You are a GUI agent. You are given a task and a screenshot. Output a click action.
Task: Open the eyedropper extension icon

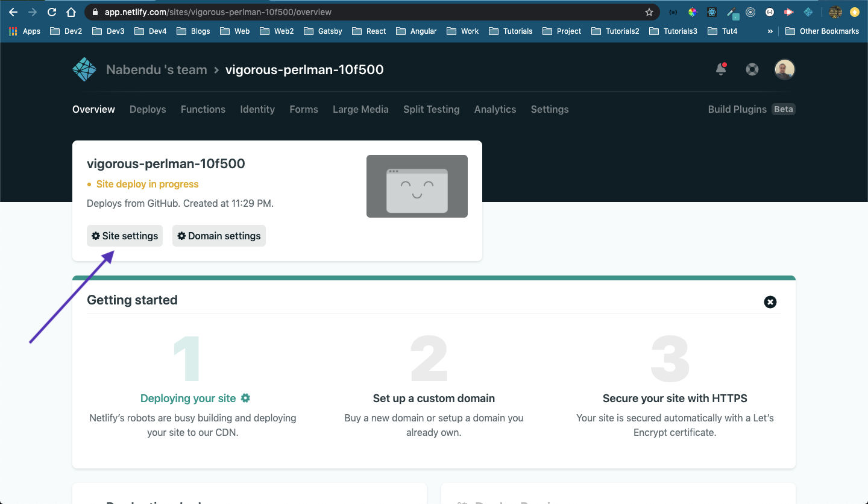pos(732,13)
